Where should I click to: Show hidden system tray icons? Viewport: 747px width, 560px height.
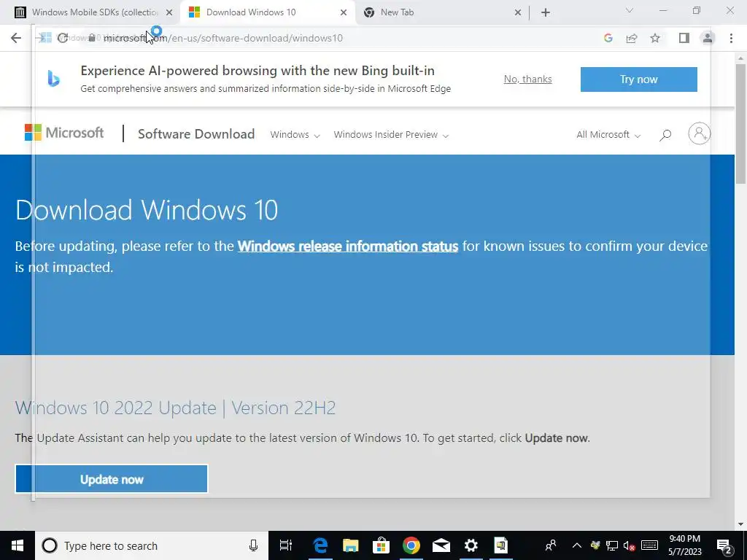pos(576,545)
